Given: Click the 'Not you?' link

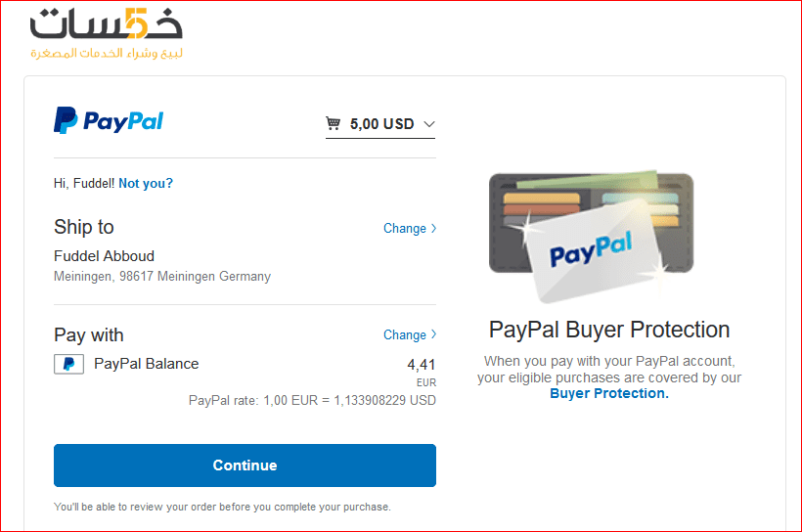Looking at the screenshot, I should click(x=146, y=183).
